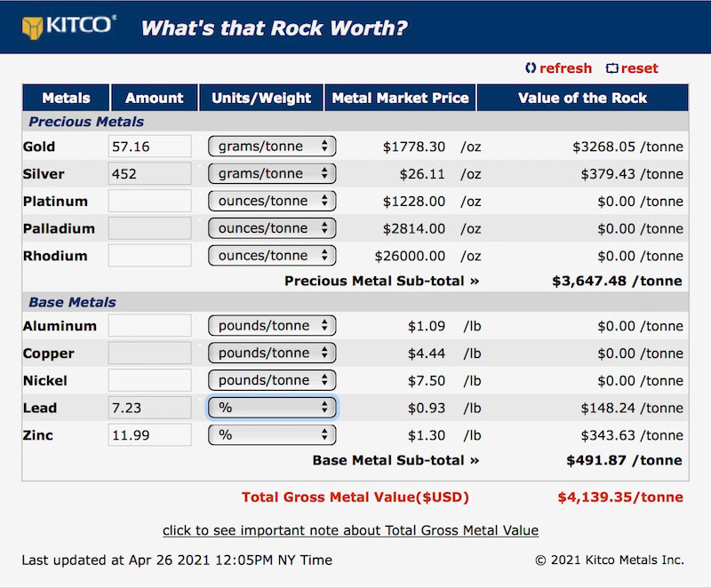Click the lead price $0.93
Image resolution: width=711 pixels, height=588 pixels.
[427, 409]
